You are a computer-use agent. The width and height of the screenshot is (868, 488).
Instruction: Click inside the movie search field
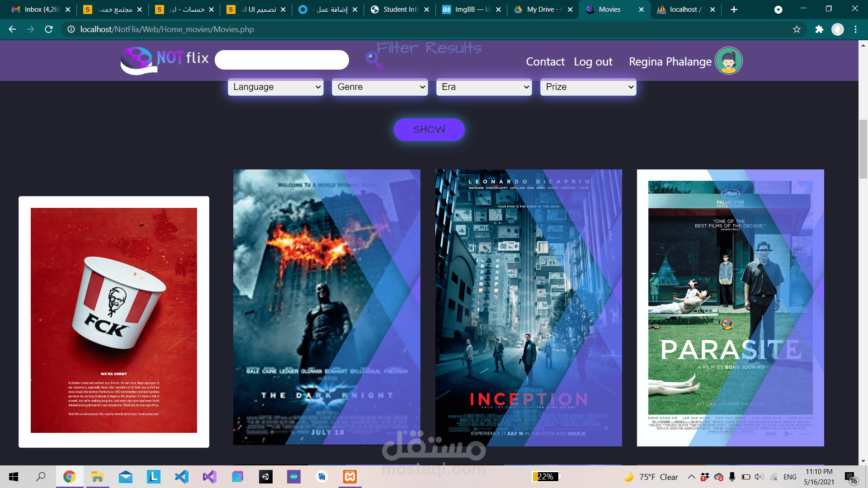pos(282,60)
